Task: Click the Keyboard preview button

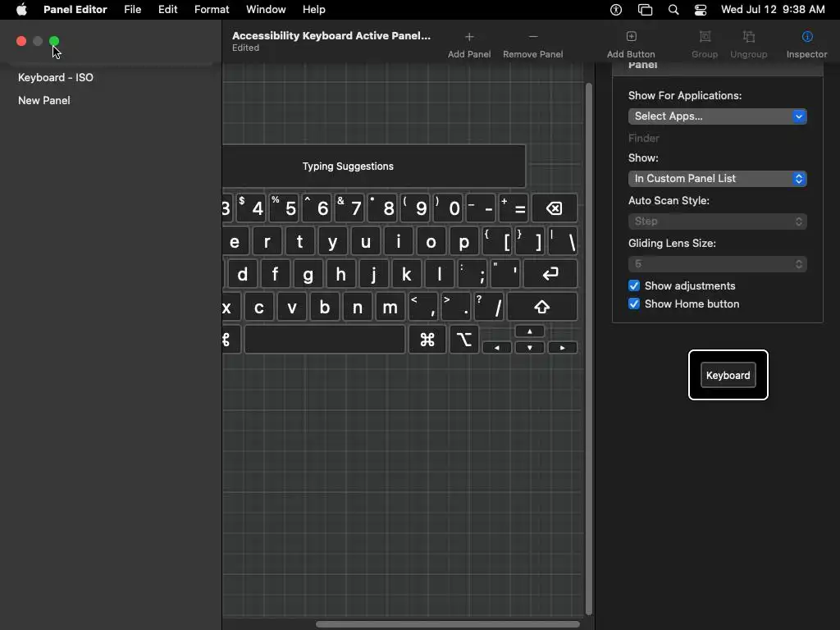Action: 728,375
